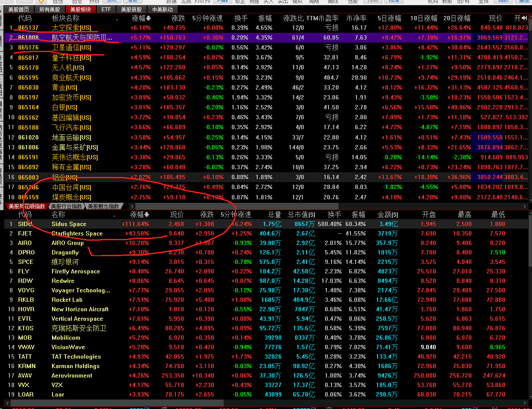Select the 基因编辑[US] sector row
The width and height of the screenshot is (532, 409).
(266, 117)
